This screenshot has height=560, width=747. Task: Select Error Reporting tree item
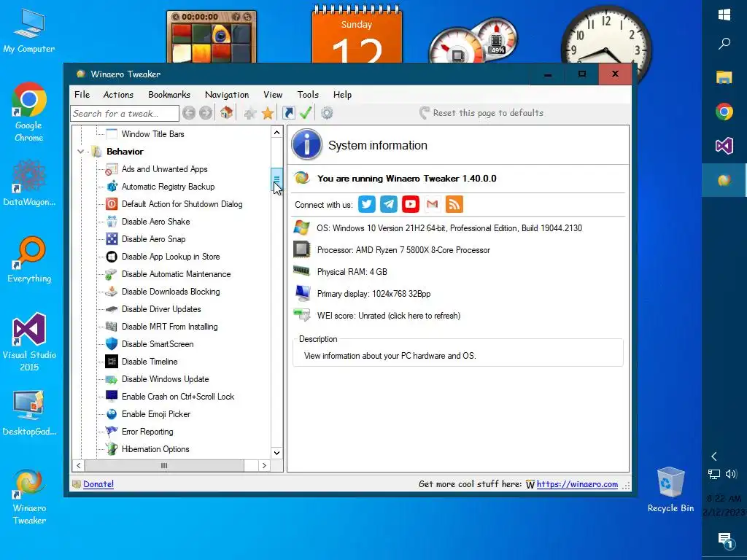coord(147,432)
